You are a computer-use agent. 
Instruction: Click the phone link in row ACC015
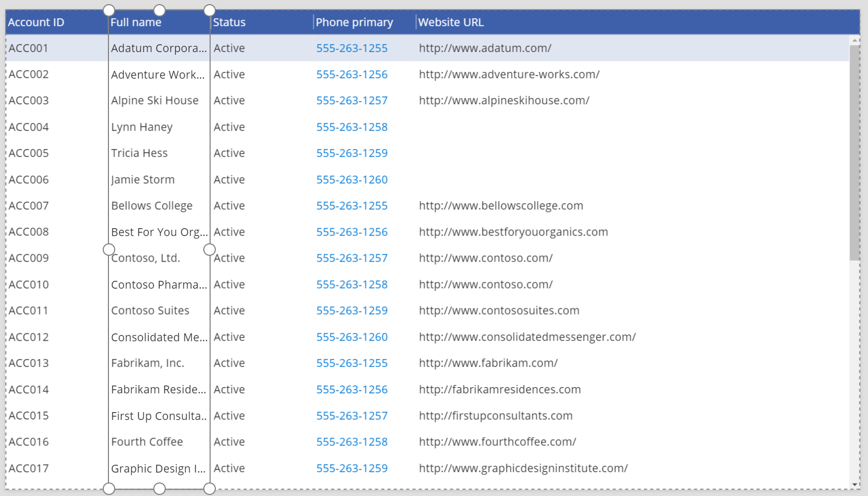[x=352, y=416]
